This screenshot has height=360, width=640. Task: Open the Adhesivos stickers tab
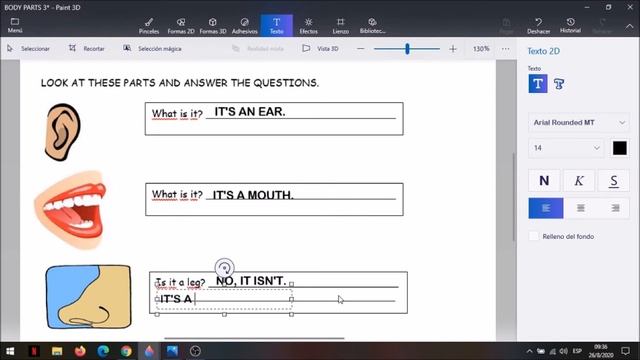coord(244,25)
